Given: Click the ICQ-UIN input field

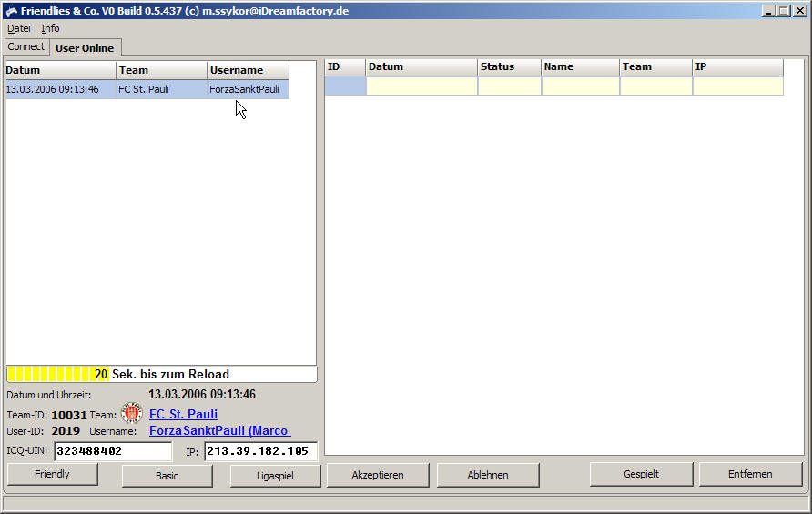Looking at the screenshot, I should [113, 451].
